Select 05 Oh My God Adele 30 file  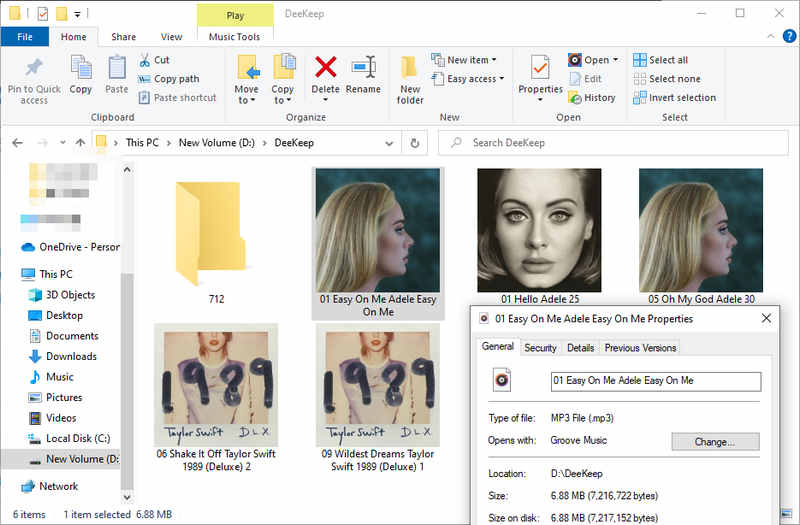click(701, 237)
